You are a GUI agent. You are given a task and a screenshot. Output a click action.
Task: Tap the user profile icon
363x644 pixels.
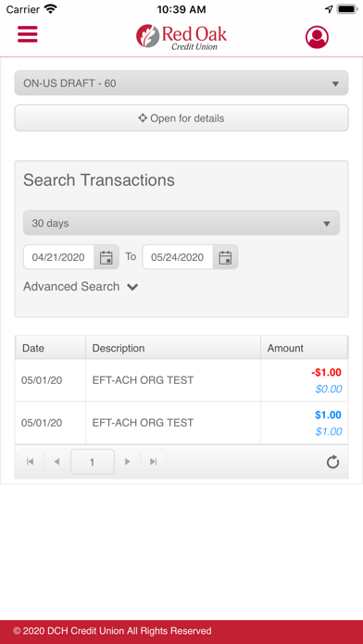[317, 37]
